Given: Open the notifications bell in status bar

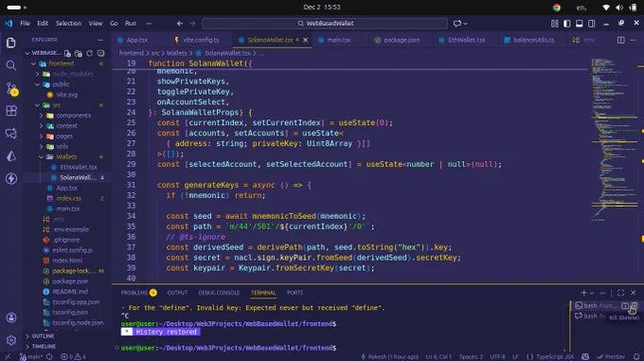Looking at the screenshot, I should coord(636,356).
